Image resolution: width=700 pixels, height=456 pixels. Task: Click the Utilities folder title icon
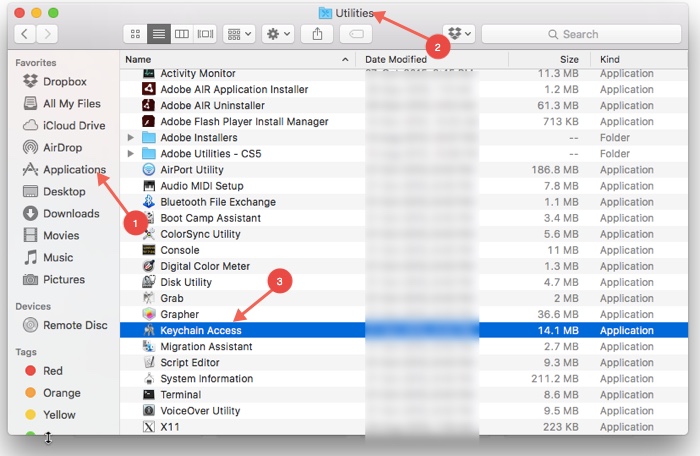[325, 13]
